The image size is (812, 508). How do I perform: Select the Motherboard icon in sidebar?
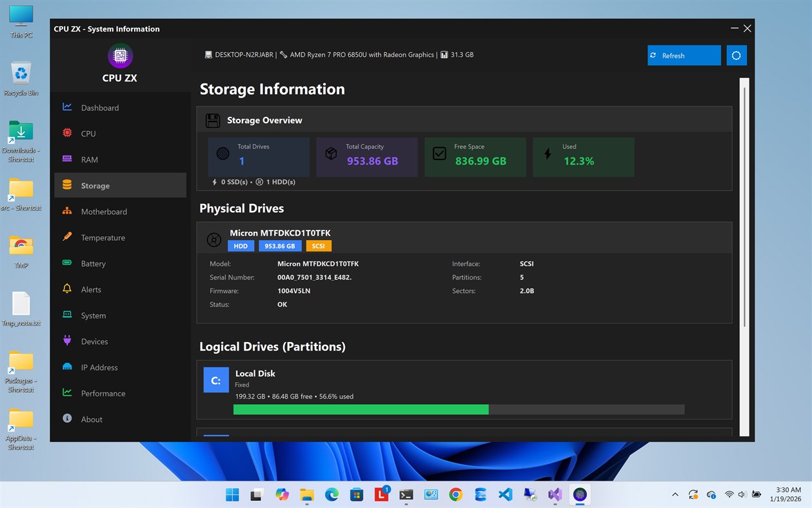[67, 211]
